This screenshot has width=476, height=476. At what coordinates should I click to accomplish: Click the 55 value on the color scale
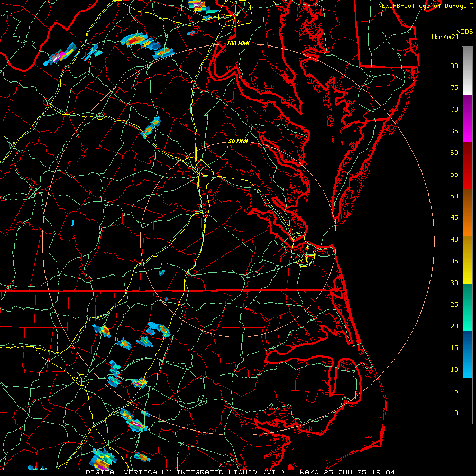(454, 175)
